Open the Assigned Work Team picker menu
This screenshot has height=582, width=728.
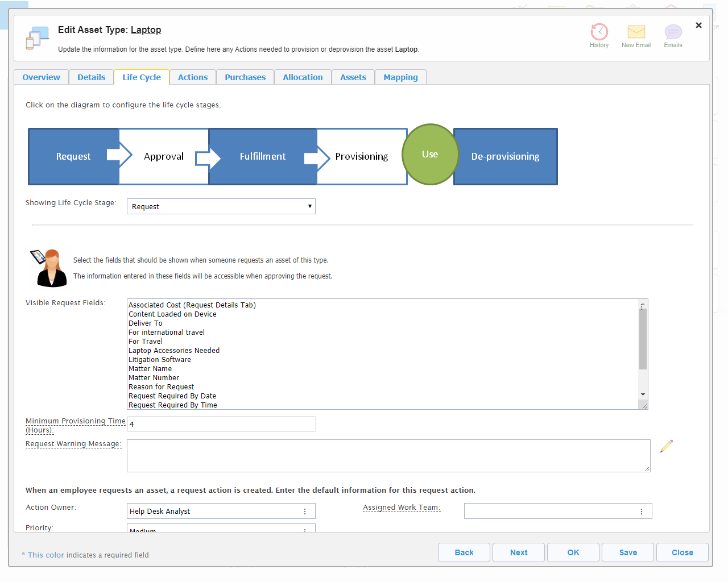click(642, 512)
